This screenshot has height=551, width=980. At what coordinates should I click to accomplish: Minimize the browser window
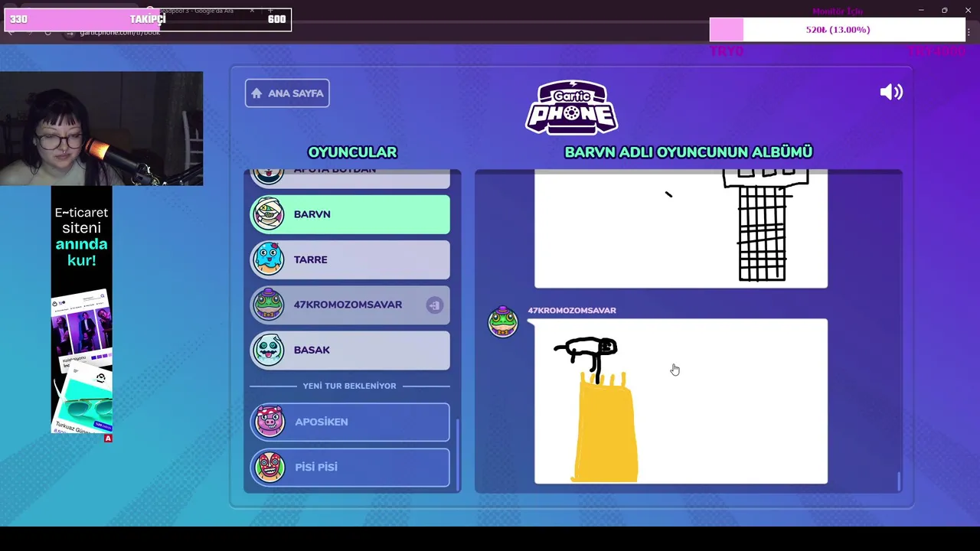pyautogui.click(x=921, y=11)
